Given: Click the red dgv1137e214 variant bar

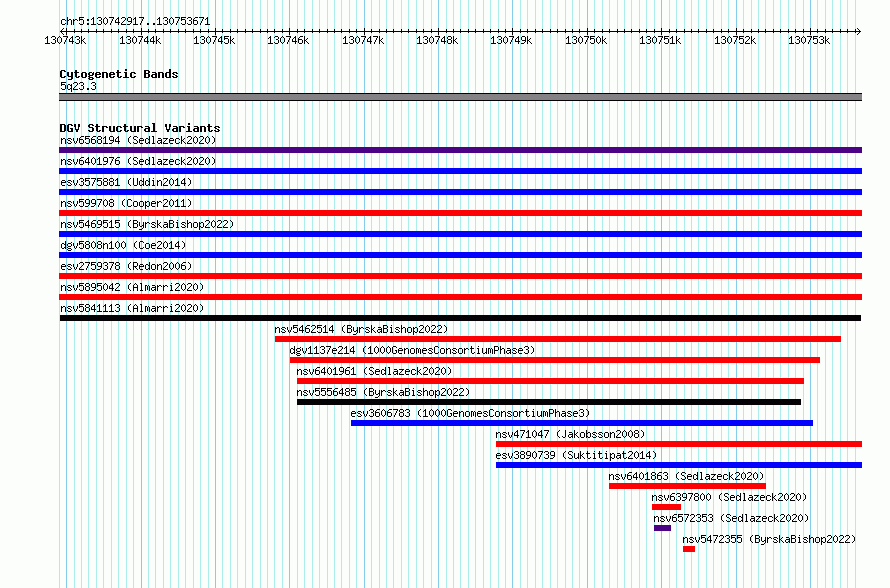Looking at the screenshot, I should 555,360.
